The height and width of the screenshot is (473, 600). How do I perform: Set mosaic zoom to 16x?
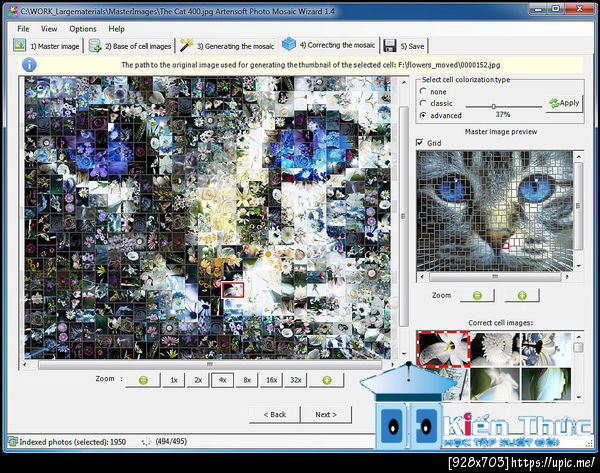pyautogui.click(x=272, y=380)
